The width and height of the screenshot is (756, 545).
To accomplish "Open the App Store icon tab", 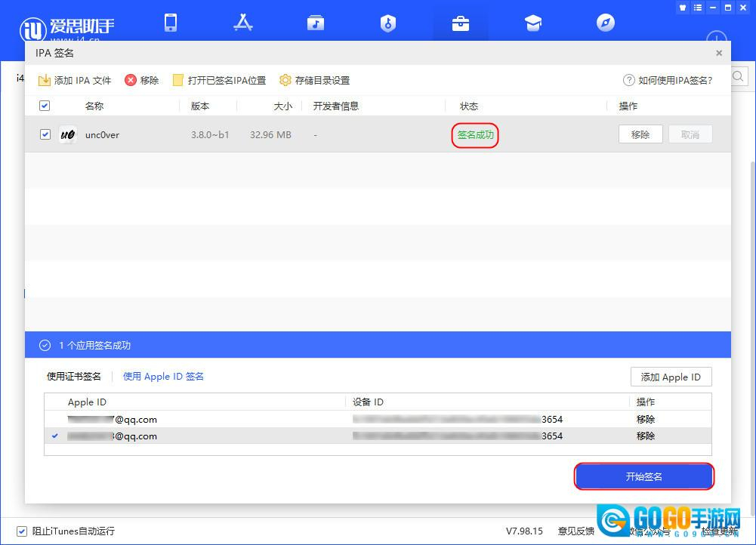I will coord(242,23).
